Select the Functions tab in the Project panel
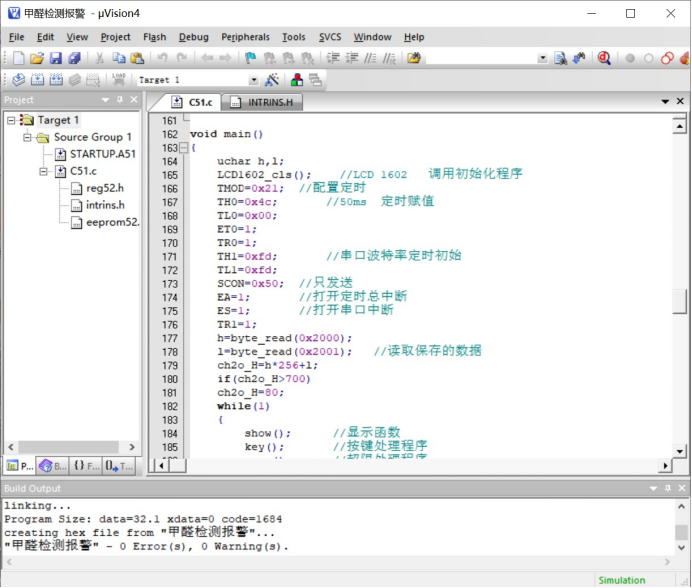 86,466
